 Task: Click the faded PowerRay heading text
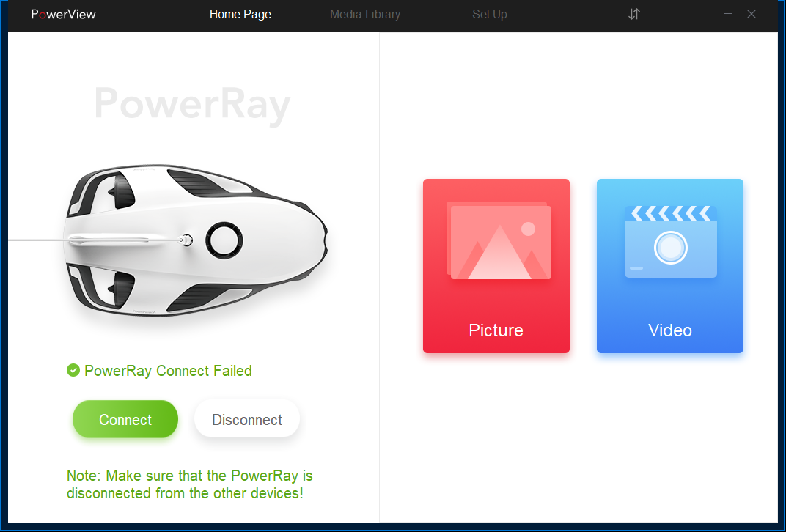click(x=192, y=104)
